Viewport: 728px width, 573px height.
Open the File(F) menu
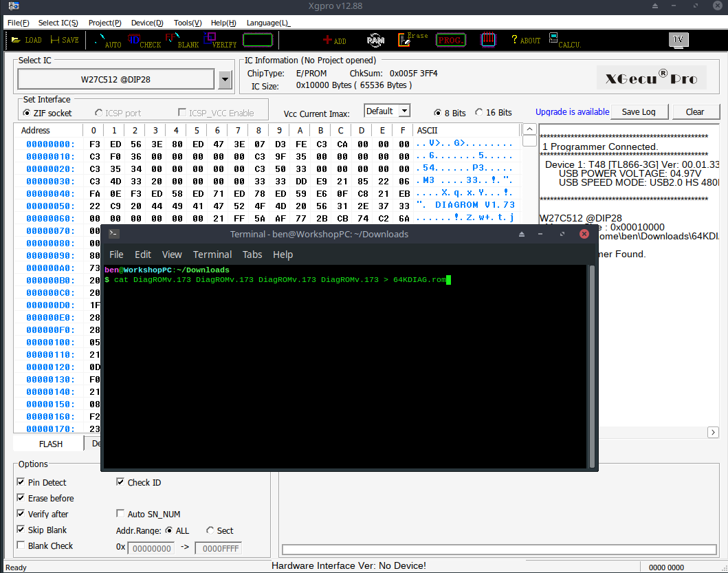tap(18, 23)
